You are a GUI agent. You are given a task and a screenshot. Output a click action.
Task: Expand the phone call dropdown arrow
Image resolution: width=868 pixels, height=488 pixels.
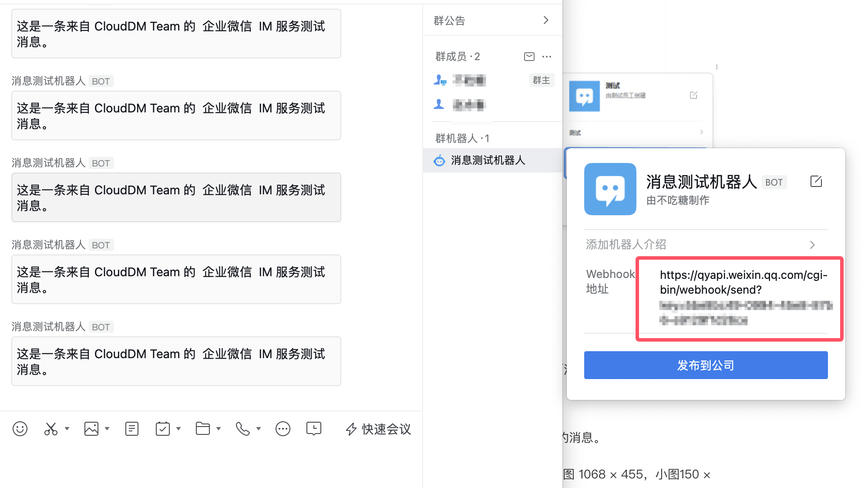(259, 429)
